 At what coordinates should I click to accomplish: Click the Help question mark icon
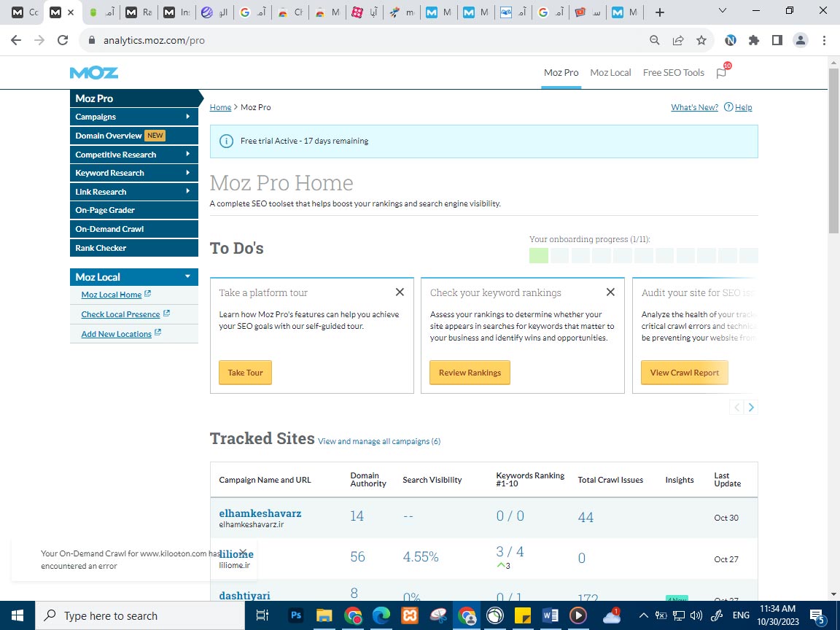(x=728, y=107)
